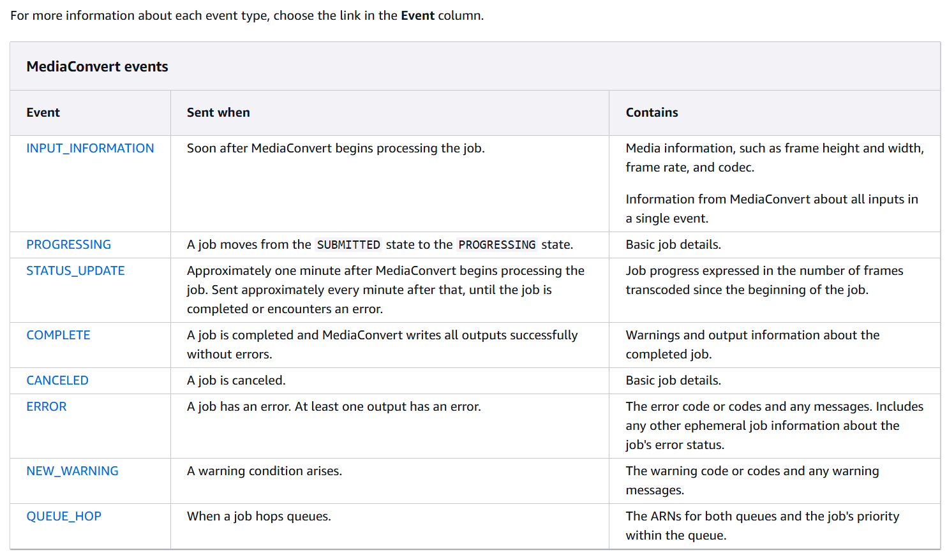Viewport: 947px width, 560px height.
Task: Click the Contains column header
Action: pyautogui.click(x=652, y=112)
